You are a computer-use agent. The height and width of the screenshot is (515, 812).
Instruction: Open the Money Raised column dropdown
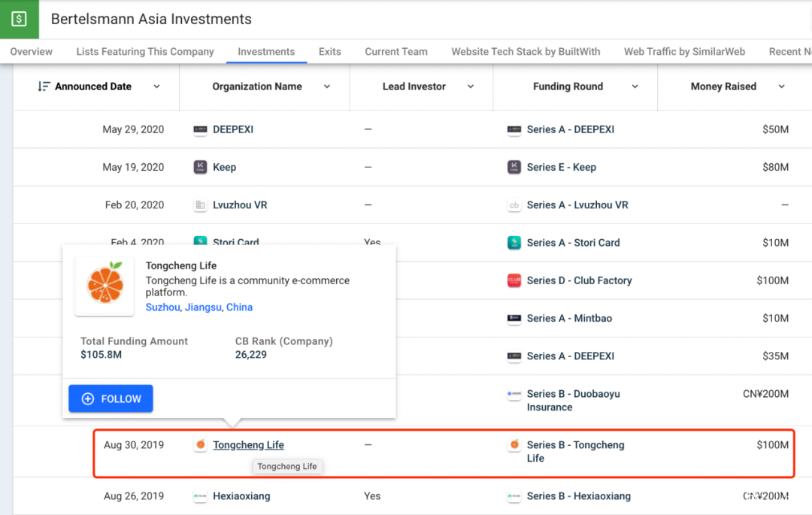(781, 86)
